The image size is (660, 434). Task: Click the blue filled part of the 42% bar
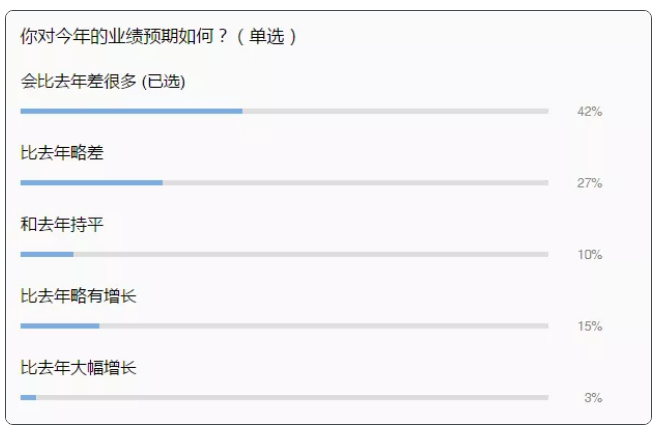click(131, 111)
